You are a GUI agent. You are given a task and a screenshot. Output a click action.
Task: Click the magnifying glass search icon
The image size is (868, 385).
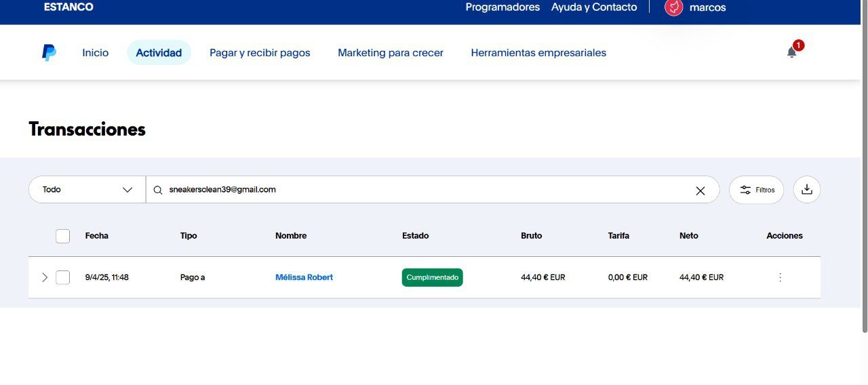pos(158,190)
